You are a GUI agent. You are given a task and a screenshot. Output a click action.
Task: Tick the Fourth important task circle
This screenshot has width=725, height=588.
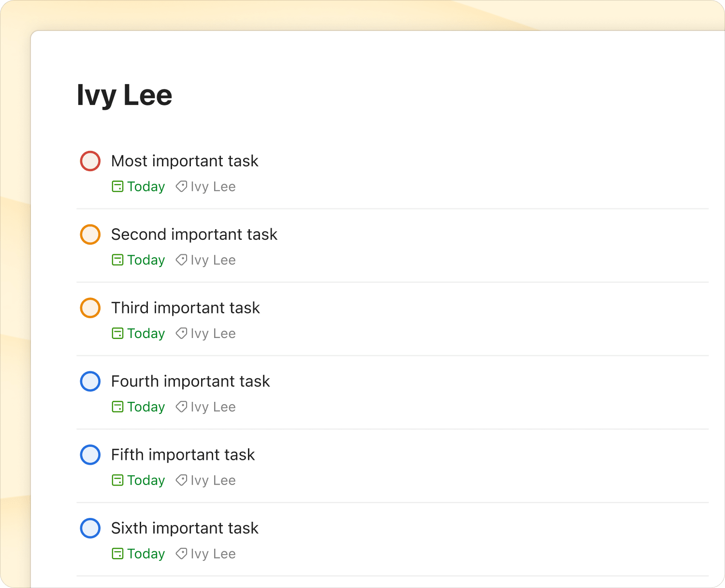pyautogui.click(x=90, y=382)
